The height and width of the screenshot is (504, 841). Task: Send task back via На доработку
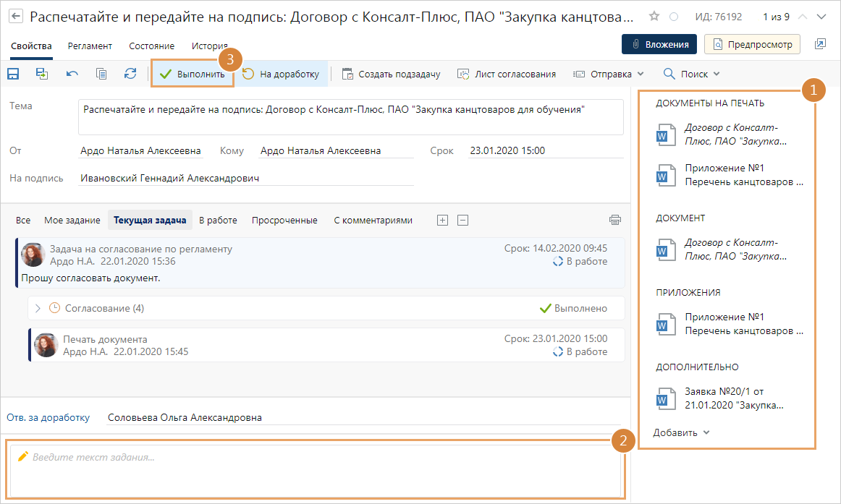[x=282, y=74]
